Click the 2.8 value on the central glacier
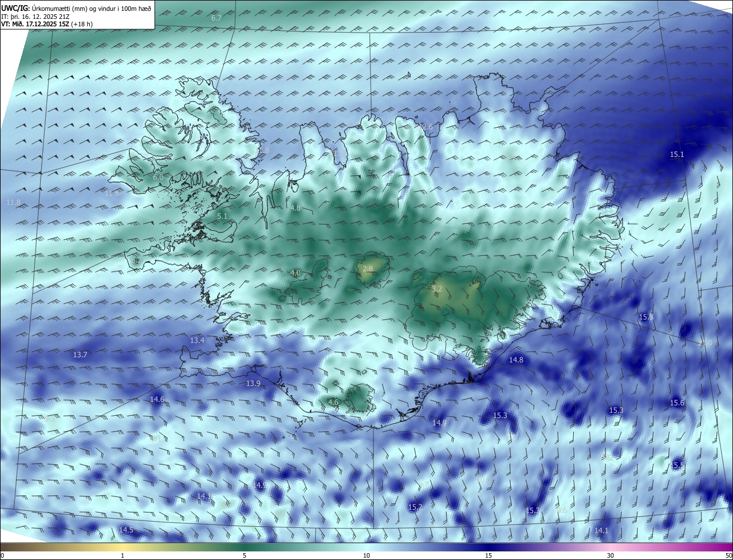The image size is (733, 560). pyautogui.click(x=368, y=269)
